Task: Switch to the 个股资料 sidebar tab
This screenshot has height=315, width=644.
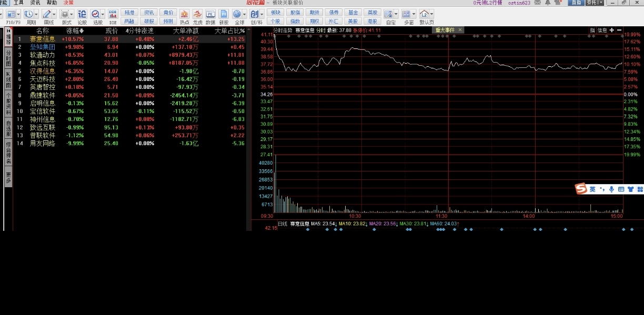Action: (x=8, y=105)
